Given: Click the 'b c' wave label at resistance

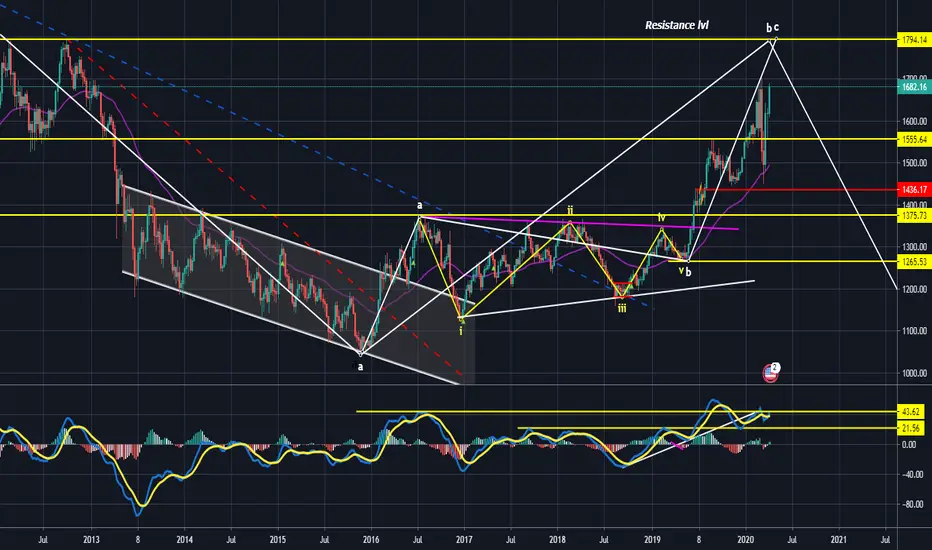Looking at the screenshot, I should 772,27.
